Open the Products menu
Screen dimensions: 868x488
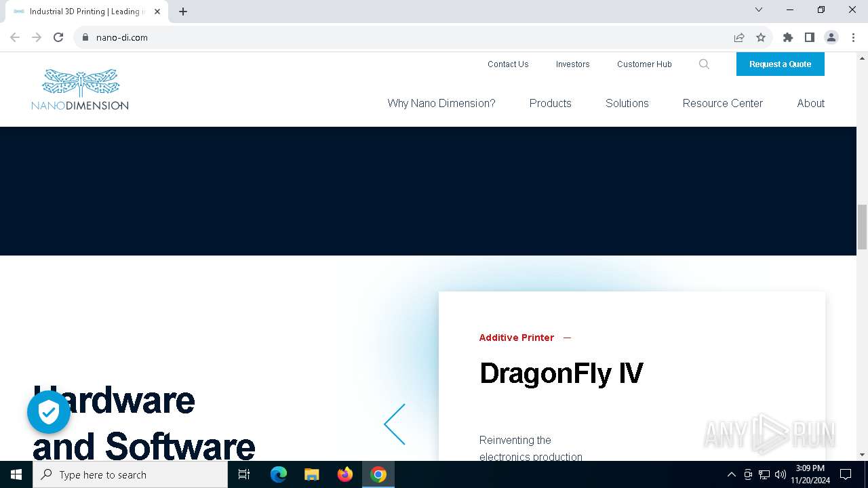[x=551, y=103]
